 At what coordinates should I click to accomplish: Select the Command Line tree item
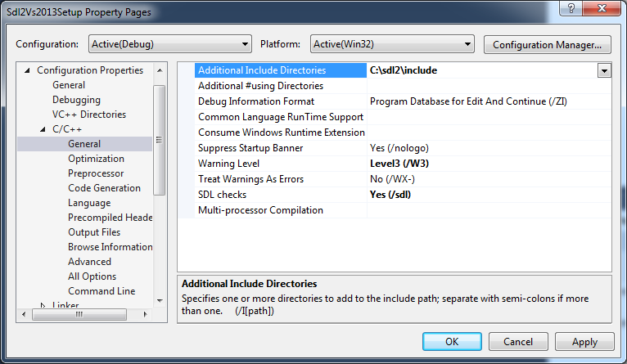pyautogui.click(x=101, y=291)
